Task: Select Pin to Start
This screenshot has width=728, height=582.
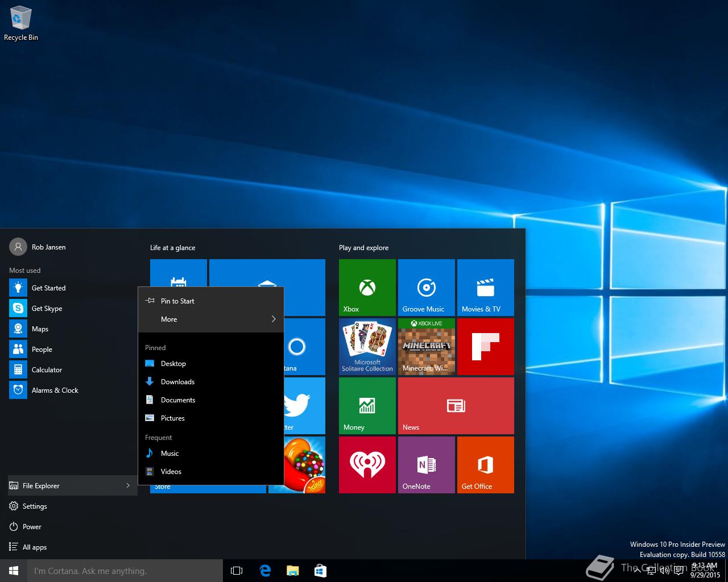Action: point(210,301)
